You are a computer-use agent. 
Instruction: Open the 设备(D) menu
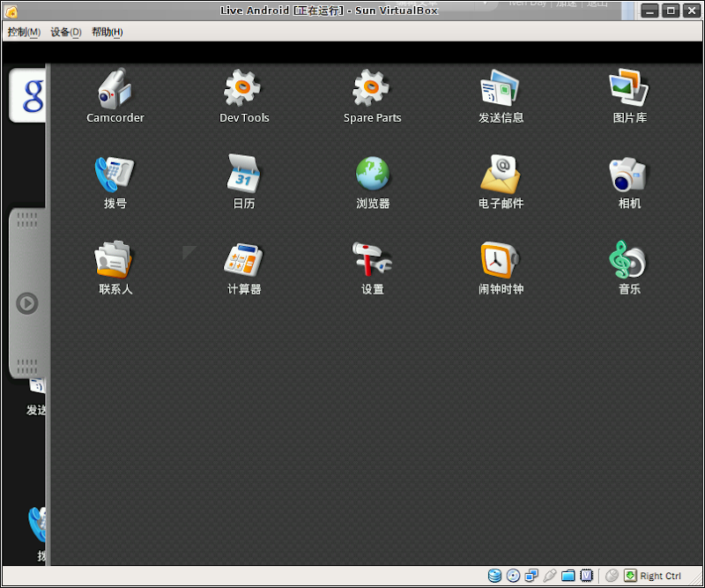tap(66, 32)
